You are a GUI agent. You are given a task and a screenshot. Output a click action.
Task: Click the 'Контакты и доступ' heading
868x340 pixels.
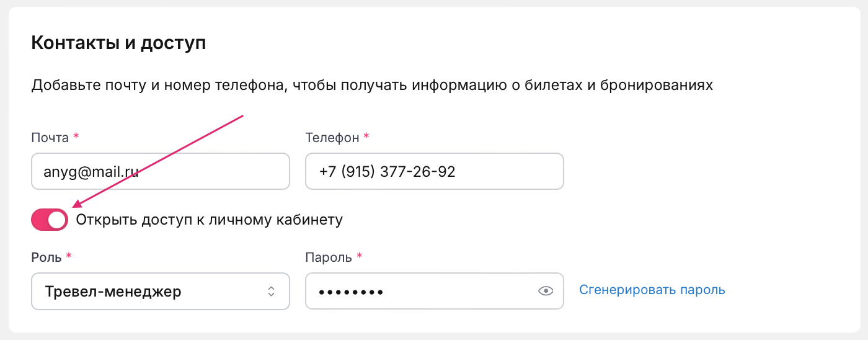coord(118,43)
